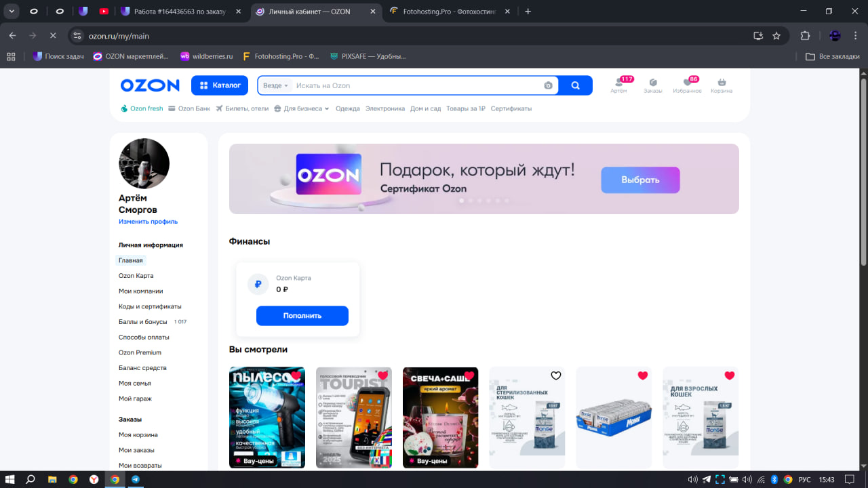Open Мои компании in the sidebar
This screenshot has height=488, width=868.
141,291
